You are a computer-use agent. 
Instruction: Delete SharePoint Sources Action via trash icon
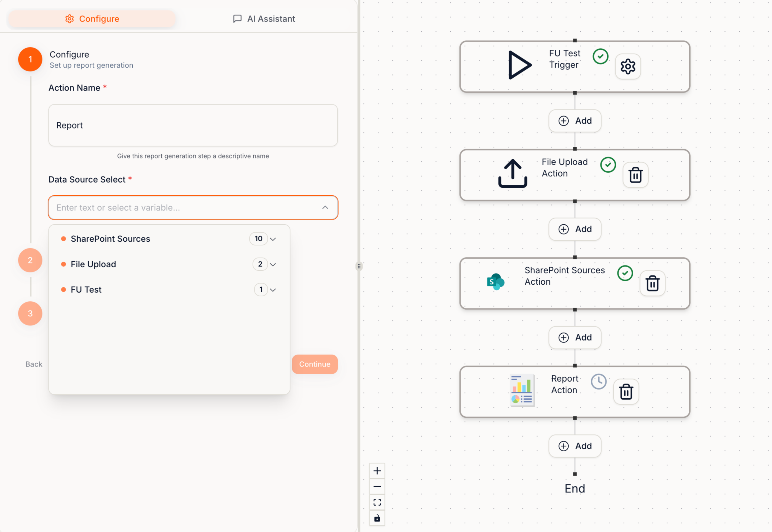click(653, 284)
